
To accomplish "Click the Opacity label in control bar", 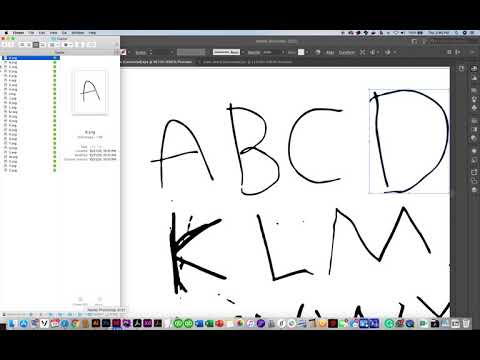I will 254,52.
